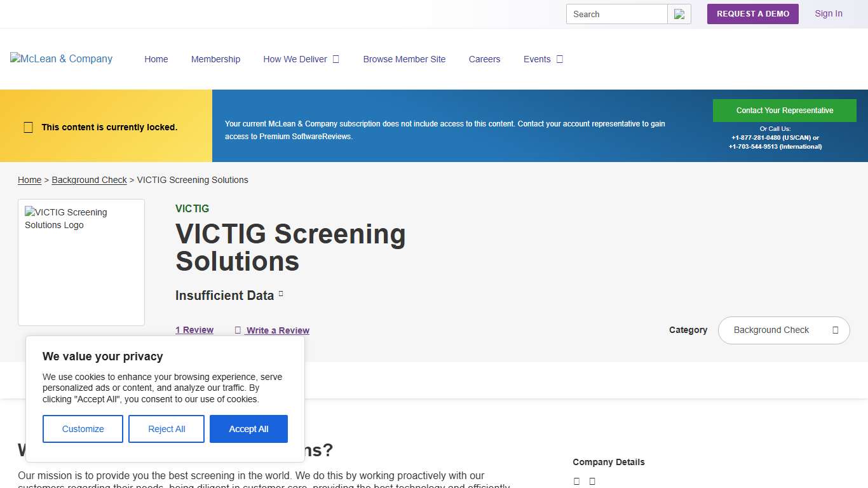Viewport: 868px width, 488px height.
Task: Click the pencil icon next to Write a Review
Action: tap(238, 330)
